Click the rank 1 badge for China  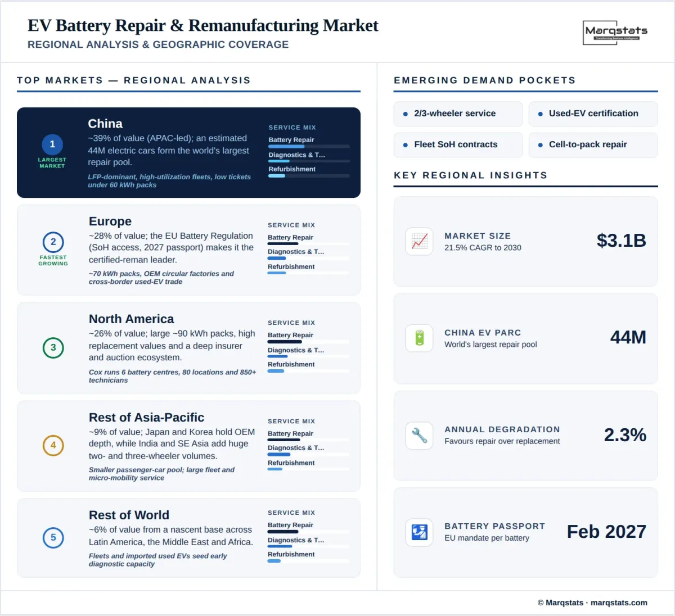click(52, 144)
